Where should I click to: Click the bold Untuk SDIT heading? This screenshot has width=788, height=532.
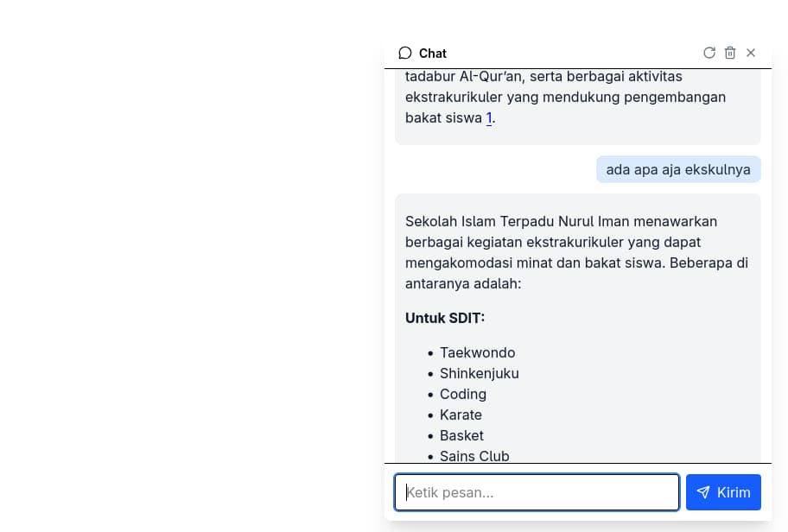tap(445, 318)
